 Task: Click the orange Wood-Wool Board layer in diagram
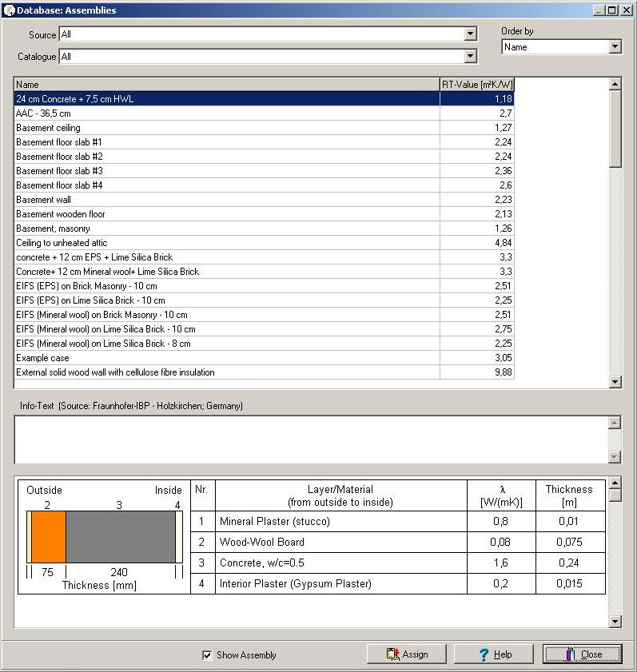click(x=49, y=537)
